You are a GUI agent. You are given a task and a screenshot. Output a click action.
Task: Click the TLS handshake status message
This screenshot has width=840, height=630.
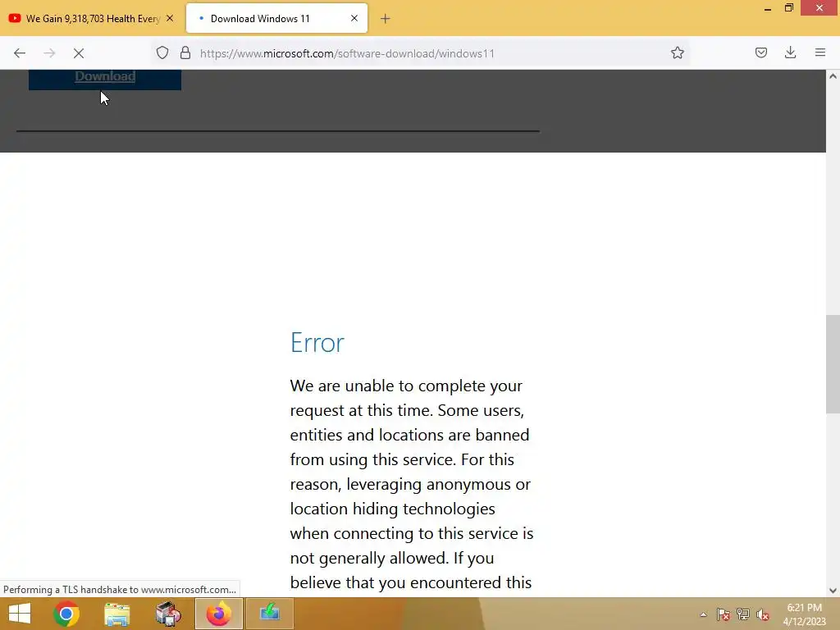coord(120,589)
